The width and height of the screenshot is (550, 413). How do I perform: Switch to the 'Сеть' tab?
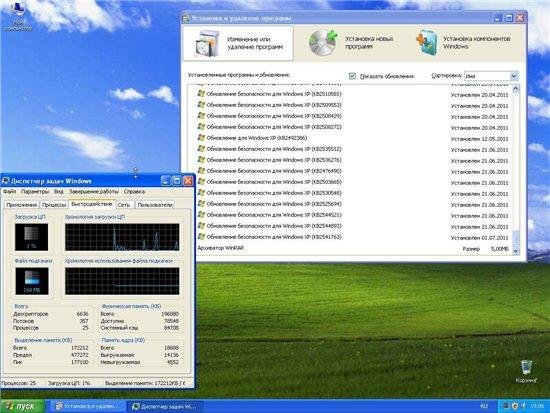(x=124, y=205)
